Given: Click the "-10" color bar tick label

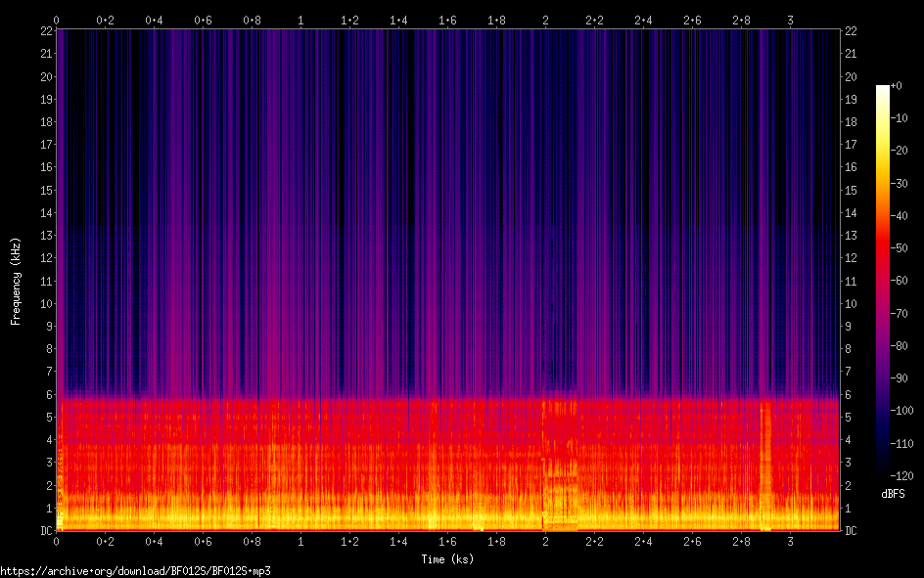Looking at the screenshot, I should point(899,118).
